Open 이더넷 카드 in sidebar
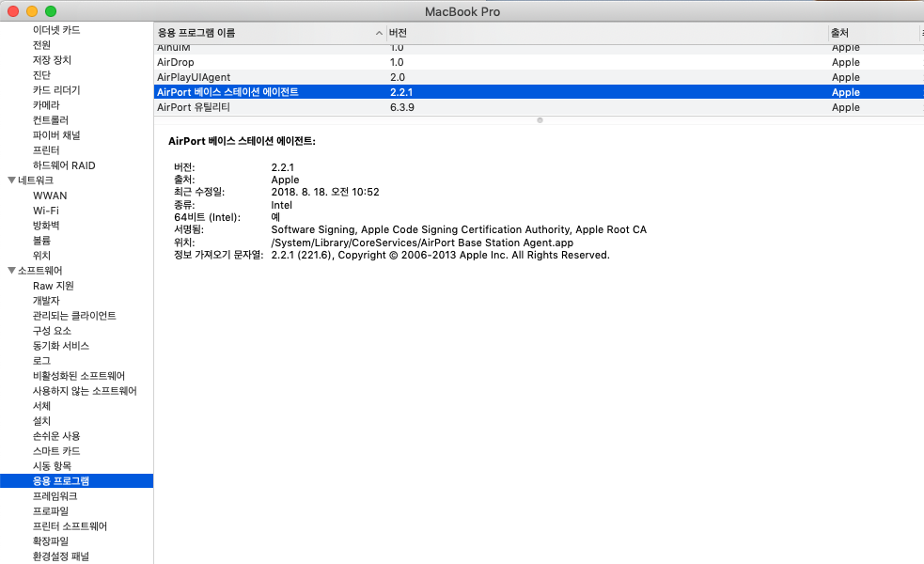 [x=56, y=30]
